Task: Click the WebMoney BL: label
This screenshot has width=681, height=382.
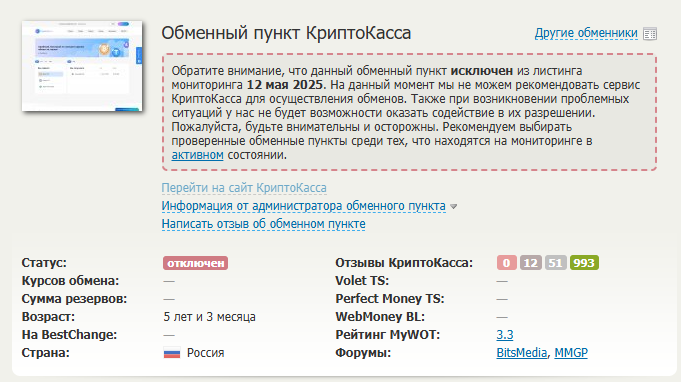Action: point(380,317)
